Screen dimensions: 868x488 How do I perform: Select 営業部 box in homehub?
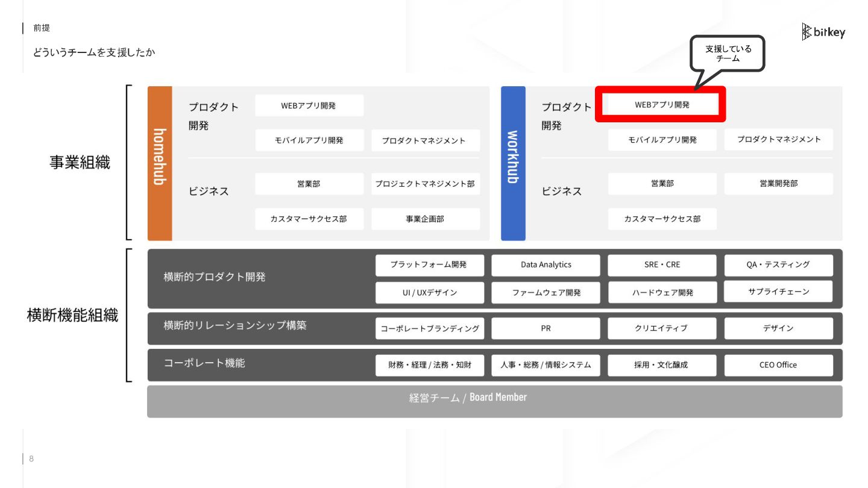pyautogui.click(x=309, y=184)
